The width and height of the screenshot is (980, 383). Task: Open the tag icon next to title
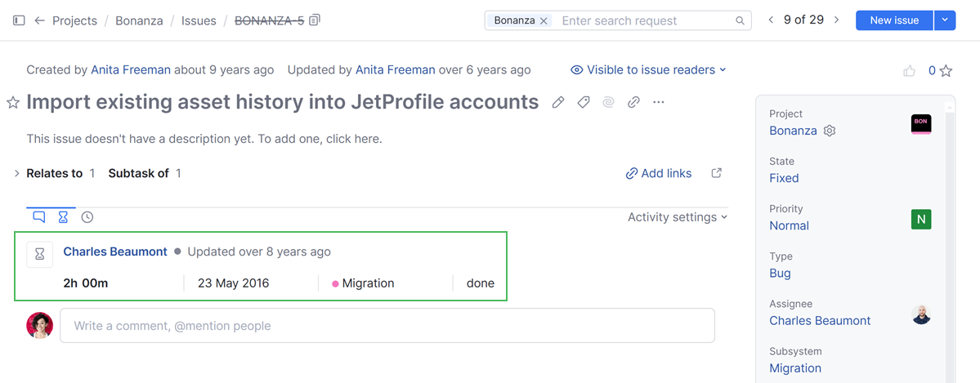click(x=584, y=102)
